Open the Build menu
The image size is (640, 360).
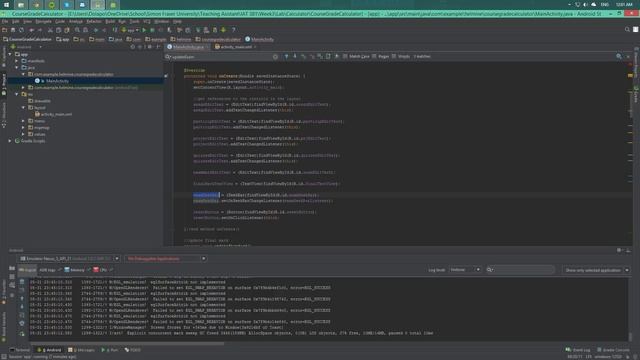110,21
